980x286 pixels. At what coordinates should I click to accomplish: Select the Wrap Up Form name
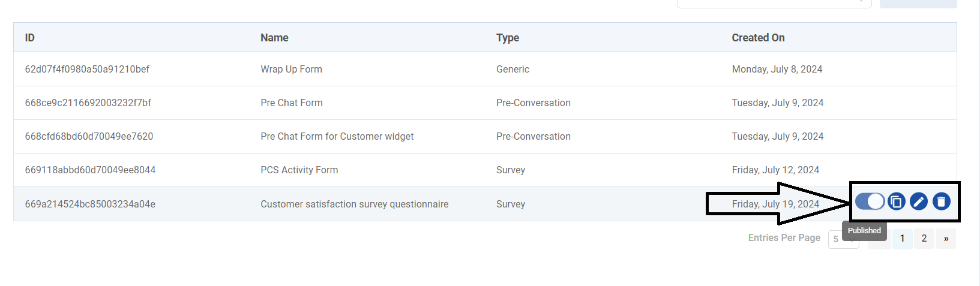point(291,70)
